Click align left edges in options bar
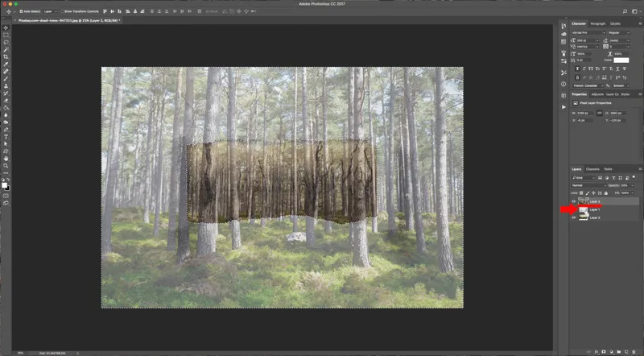Screen dimensions: 644x356 pos(128,11)
